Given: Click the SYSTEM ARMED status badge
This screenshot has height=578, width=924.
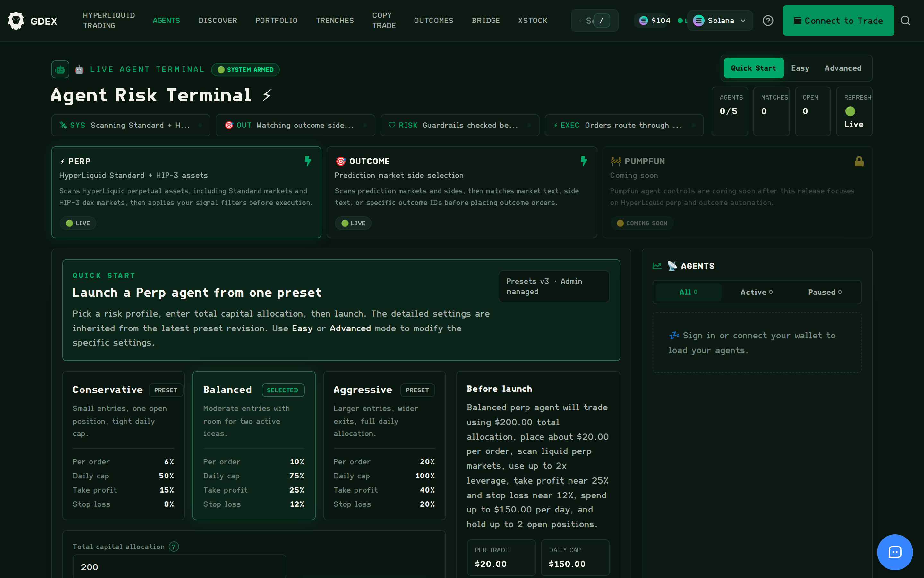Looking at the screenshot, I should (x=245, y=70).
